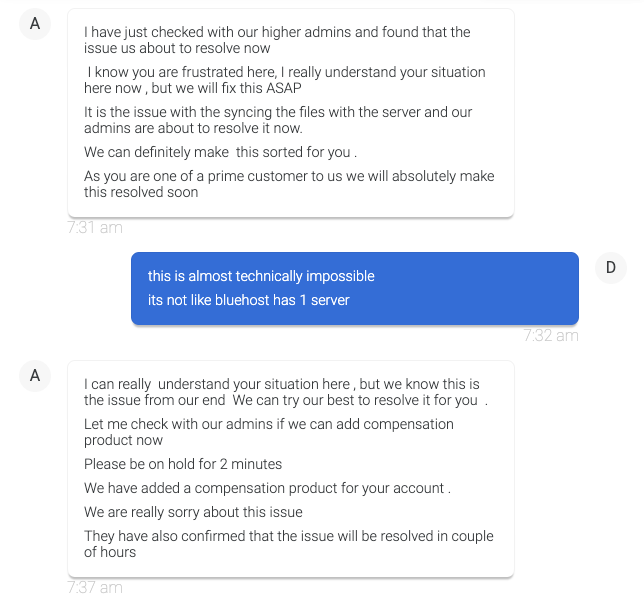644x602 pixels.
Task: Click "We can definitely make this sorted" line
Action: [220, 153]
